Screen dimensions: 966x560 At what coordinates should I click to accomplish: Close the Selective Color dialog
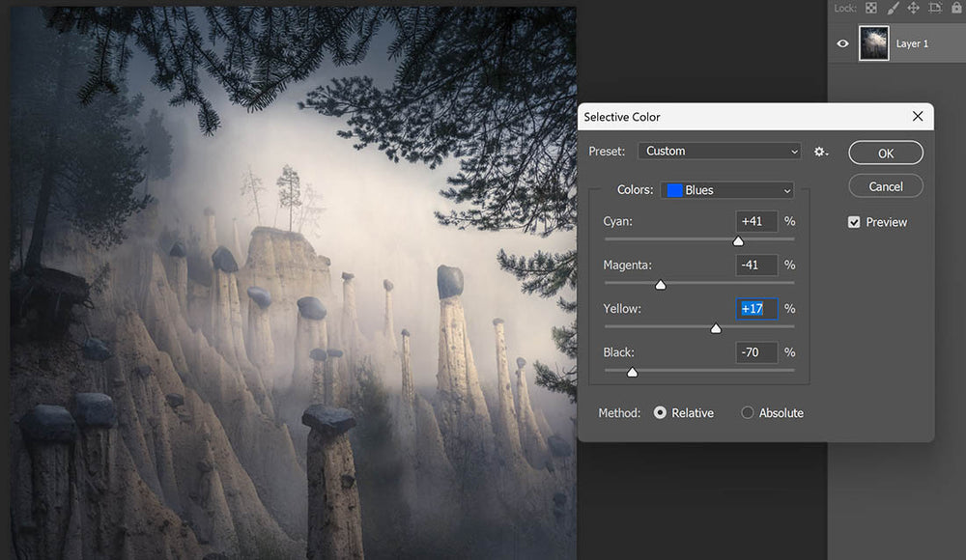pos(918,117)
